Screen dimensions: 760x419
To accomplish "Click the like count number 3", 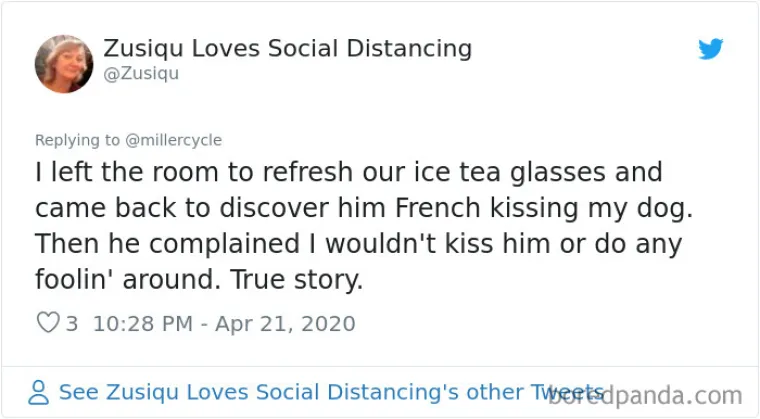I will click(x=71, y=324).
